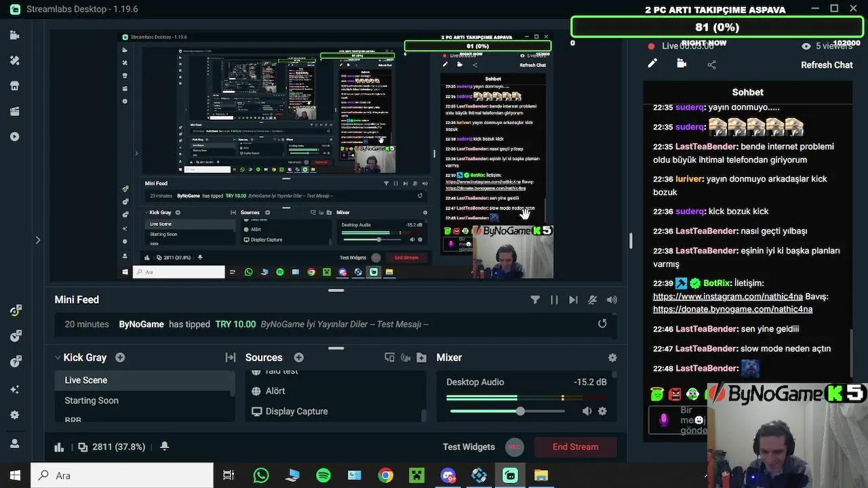The width and height of the screenshot is (868, 488).
Task: Click the End Stream button
Action: [x=575, y=447]
